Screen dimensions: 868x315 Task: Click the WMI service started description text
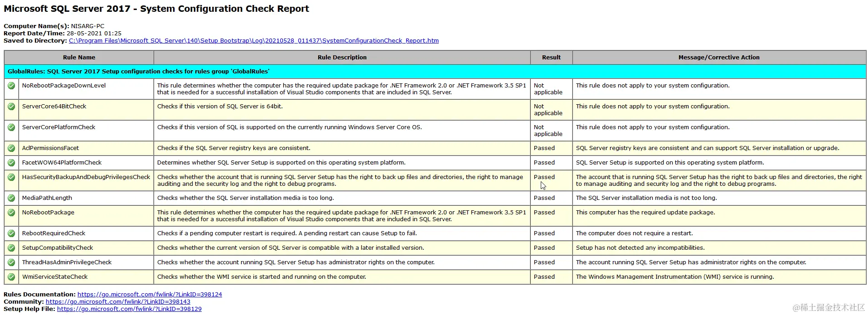[262, 277]
